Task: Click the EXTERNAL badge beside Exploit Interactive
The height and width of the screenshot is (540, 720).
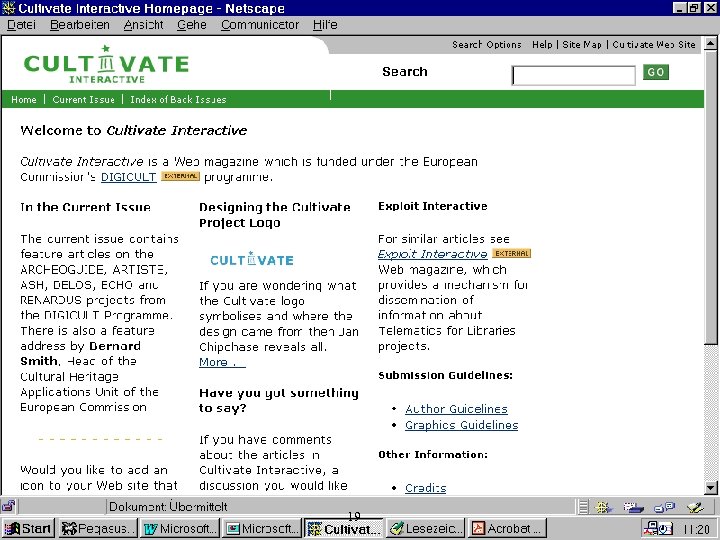Action: (x=512, y=253)
